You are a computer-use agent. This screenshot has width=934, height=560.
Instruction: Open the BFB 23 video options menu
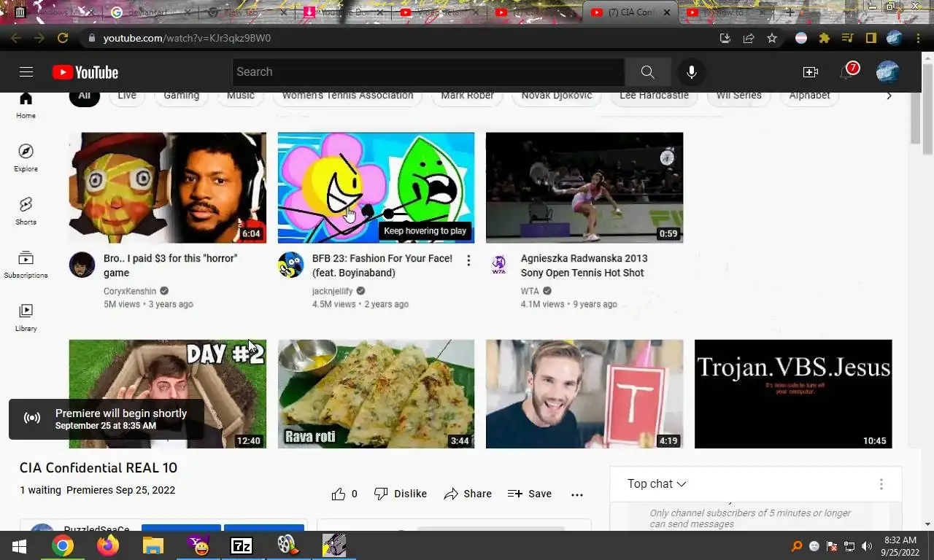click(x=468, y=261)
